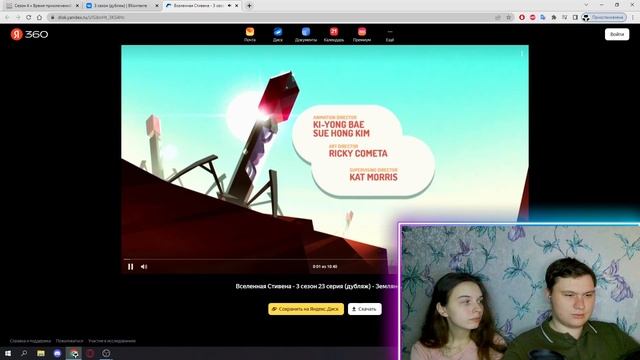Expand the tab search chevron

click(586, 5)
